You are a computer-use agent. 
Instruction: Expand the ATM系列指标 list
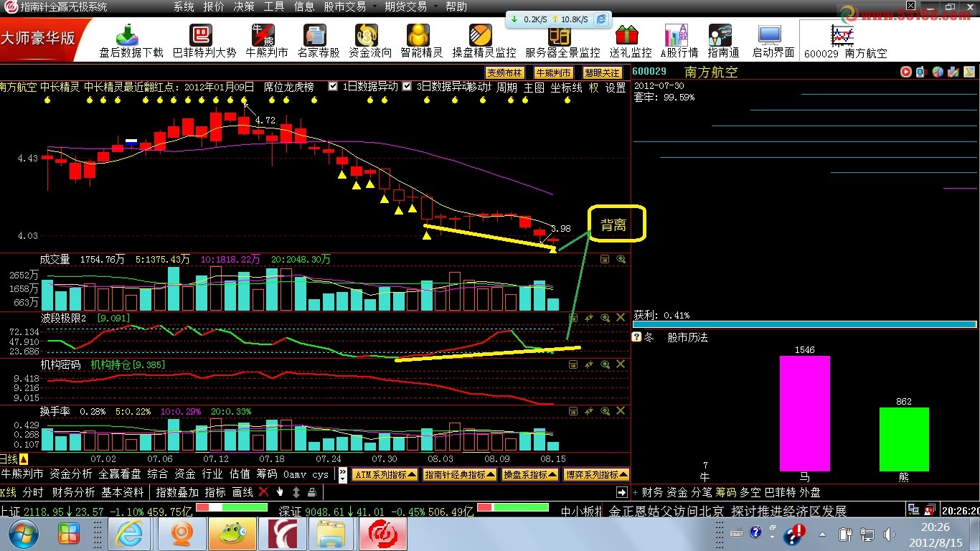click(385, 474)
